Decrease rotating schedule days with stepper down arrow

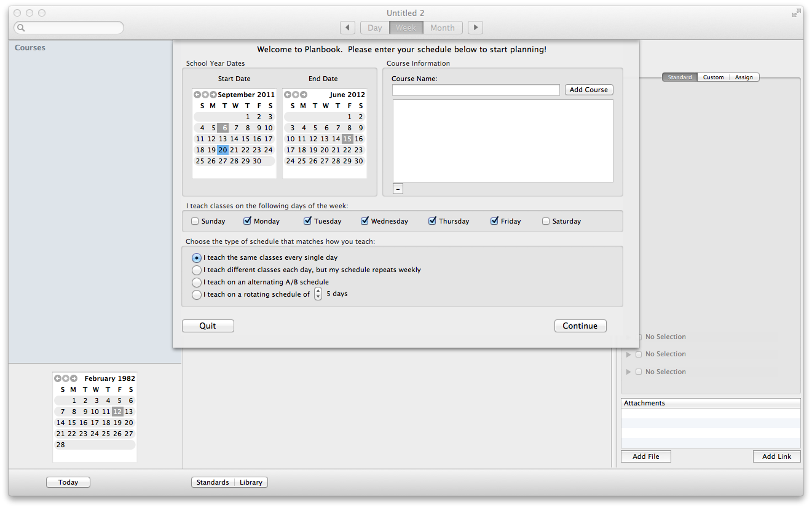pyautogui.click(x=318, y=297)
